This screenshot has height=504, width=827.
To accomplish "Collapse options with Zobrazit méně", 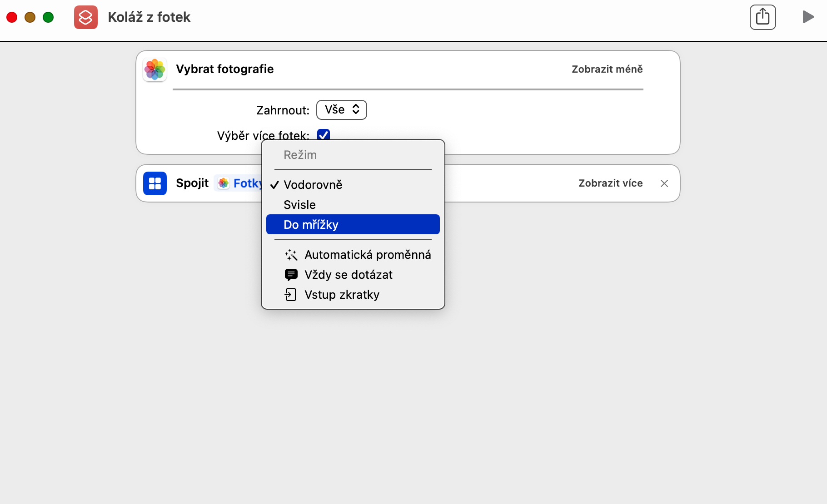I will coord(607,69).
